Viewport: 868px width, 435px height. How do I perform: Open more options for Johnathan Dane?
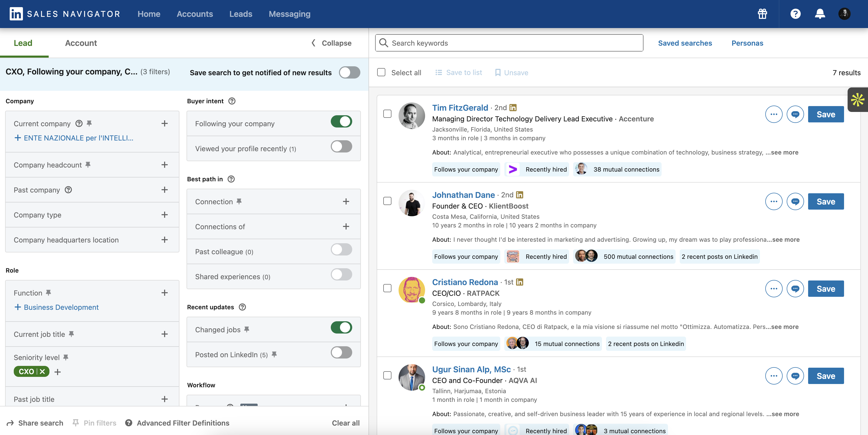tap(774, 202)
